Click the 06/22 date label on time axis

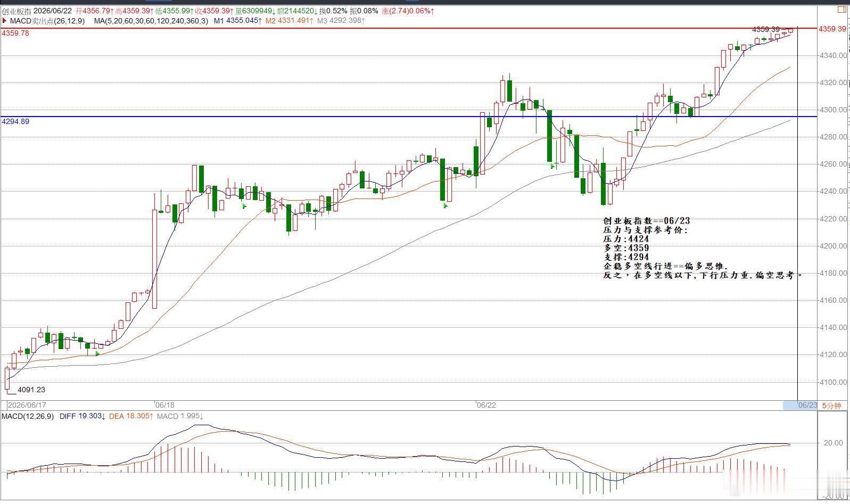(x=486, y=405)
